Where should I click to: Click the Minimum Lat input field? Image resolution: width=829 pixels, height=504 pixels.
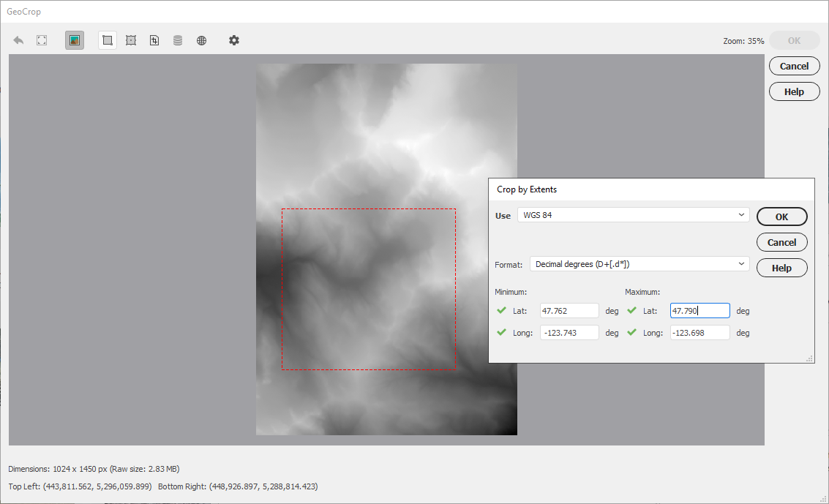(569, 311)
